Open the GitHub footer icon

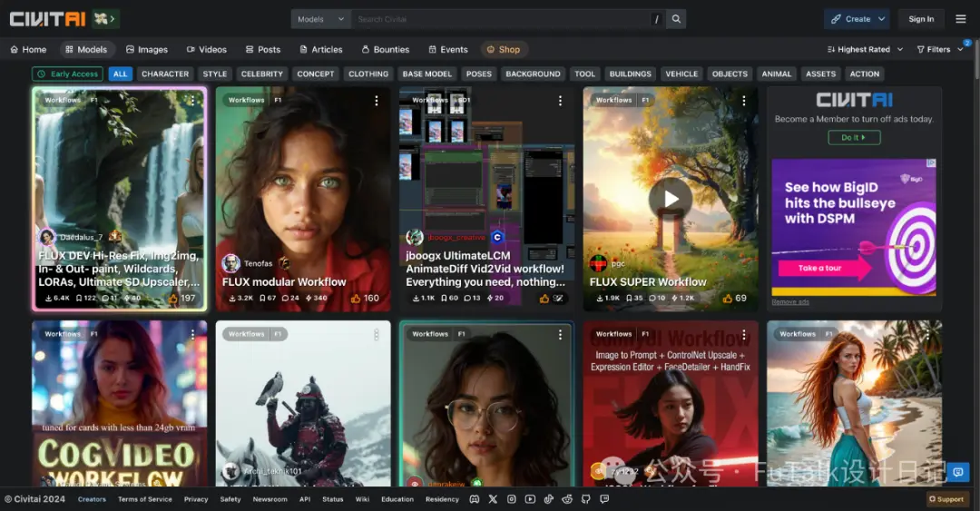[585, 499]
